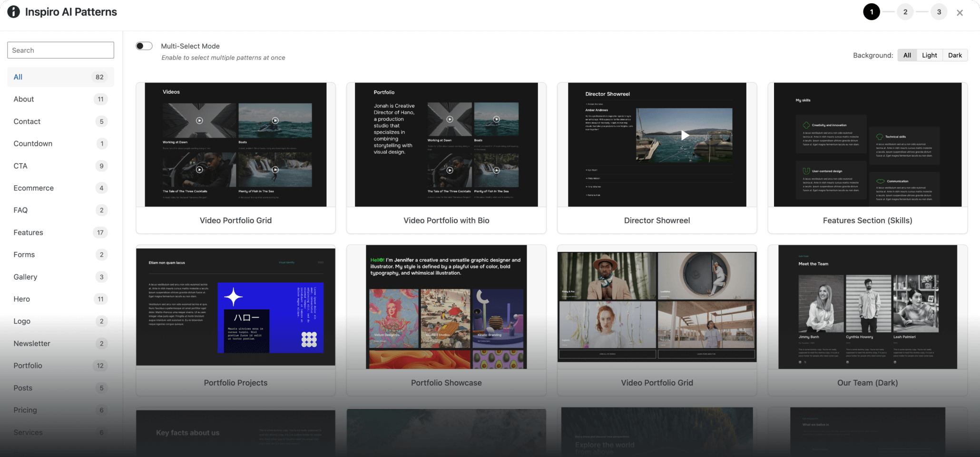Viewport: 980px width, 457px height.
Task: Select the step 1 circle
Action: [871, 12]
